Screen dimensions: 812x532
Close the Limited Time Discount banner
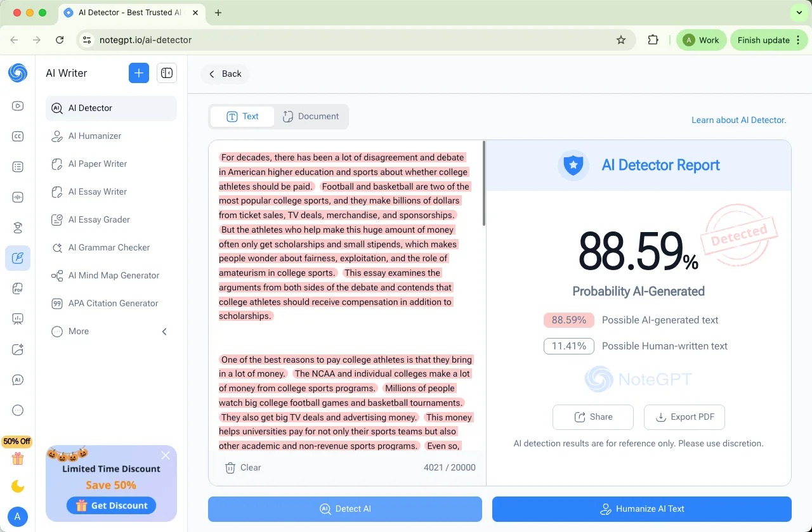coord(166,455)
